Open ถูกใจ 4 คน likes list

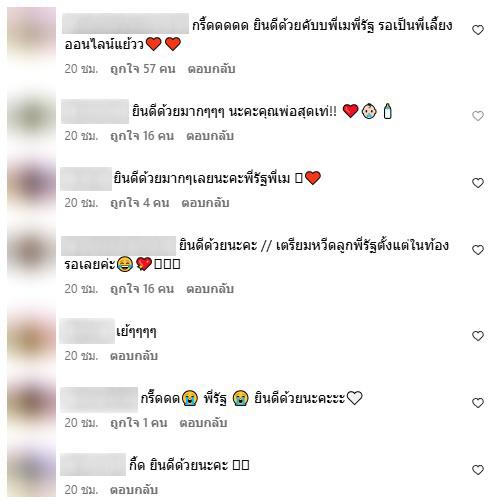140,203
